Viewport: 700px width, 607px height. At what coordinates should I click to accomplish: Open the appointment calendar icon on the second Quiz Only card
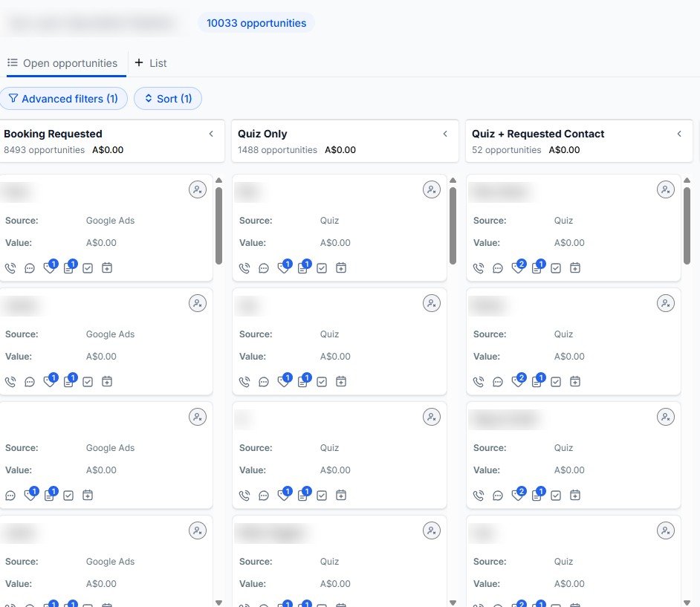click(x=341, y=382)
